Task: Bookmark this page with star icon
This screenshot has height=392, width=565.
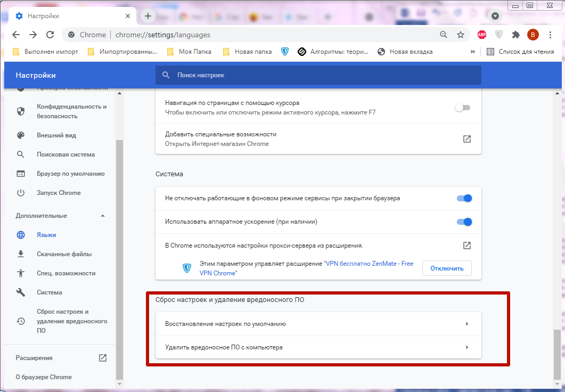Action: [461, 35]
